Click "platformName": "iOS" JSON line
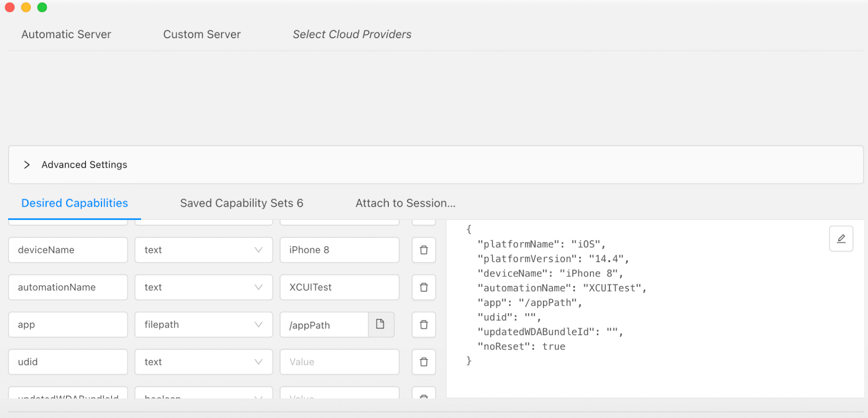The height and width of the screenshot is (418, 868). tap(541, 244)
